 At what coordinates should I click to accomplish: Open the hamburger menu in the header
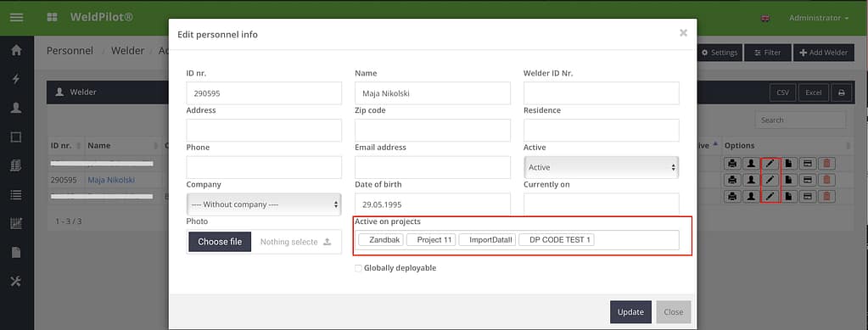17,17
